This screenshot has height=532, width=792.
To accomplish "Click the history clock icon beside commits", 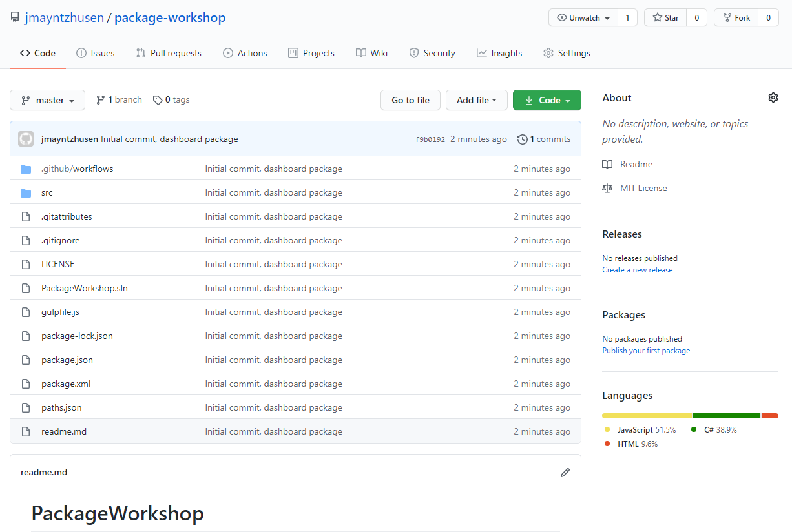I will click(x=523, y=139).
